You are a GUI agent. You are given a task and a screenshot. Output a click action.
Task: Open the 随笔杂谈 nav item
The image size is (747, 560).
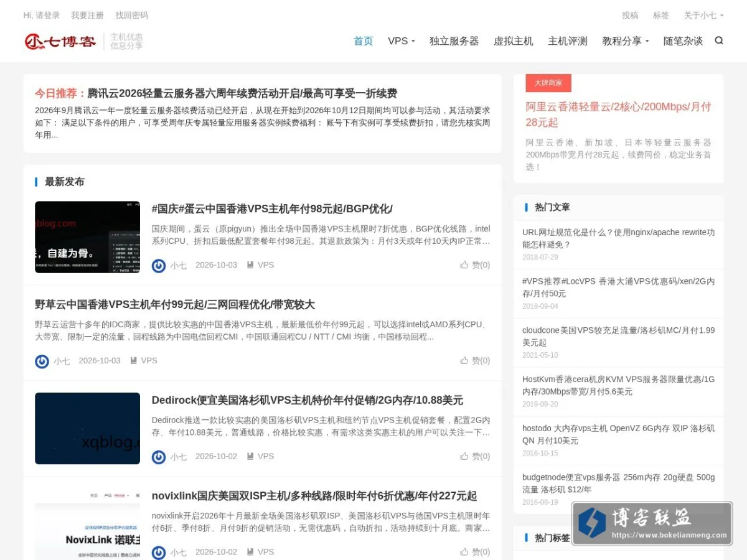683,41
